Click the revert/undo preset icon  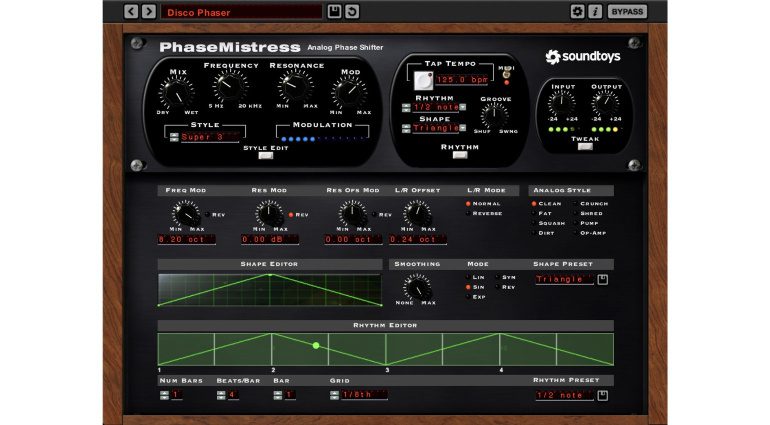coord(352,11)
